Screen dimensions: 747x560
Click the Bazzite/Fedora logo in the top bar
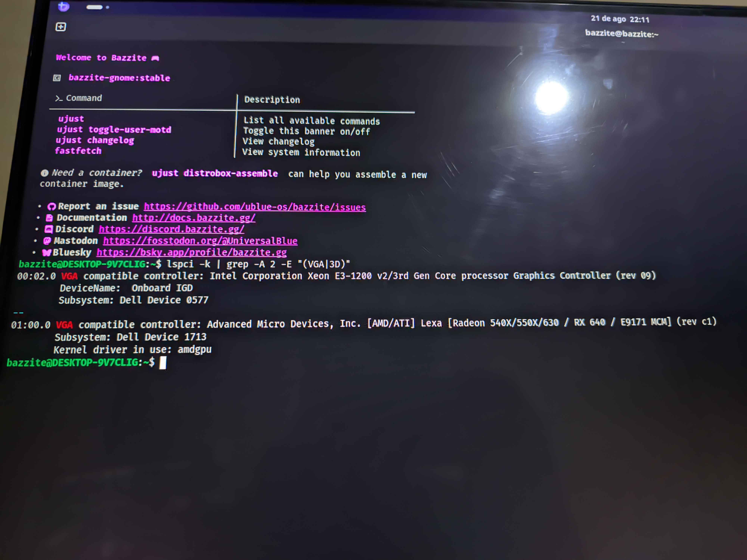point(63,6)
